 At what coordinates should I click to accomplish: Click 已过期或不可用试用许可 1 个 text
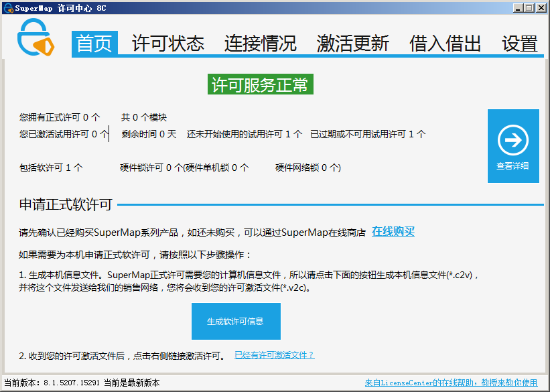coord(368,134)
